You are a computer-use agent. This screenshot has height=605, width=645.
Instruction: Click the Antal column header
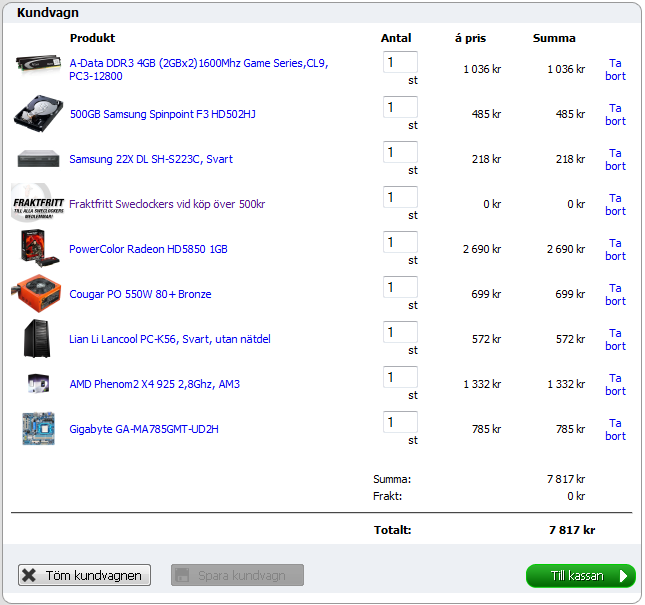click(x=396, y=38)
